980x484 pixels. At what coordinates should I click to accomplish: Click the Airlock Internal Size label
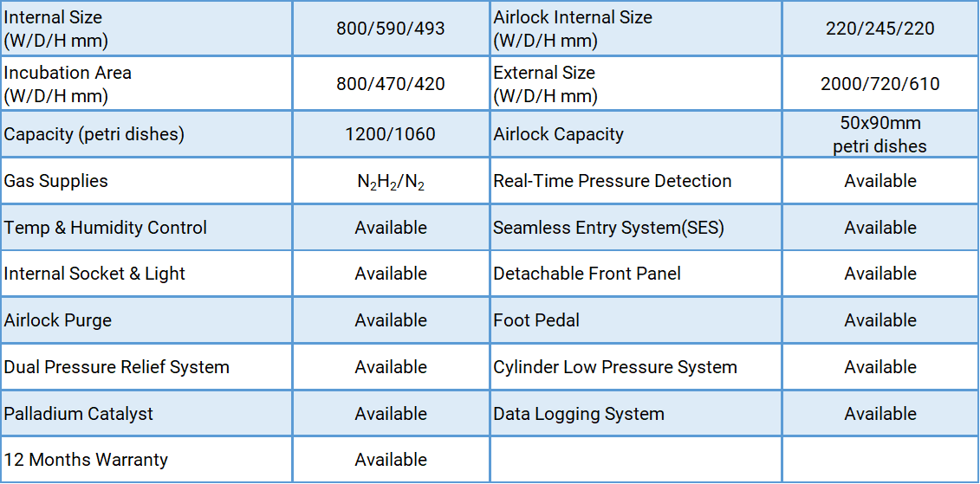coord(572,29)
